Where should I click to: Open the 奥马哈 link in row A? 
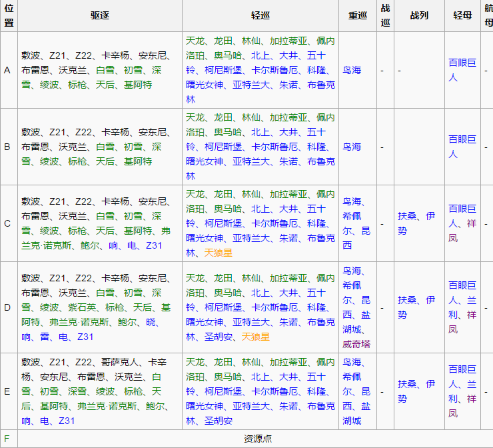228,56
